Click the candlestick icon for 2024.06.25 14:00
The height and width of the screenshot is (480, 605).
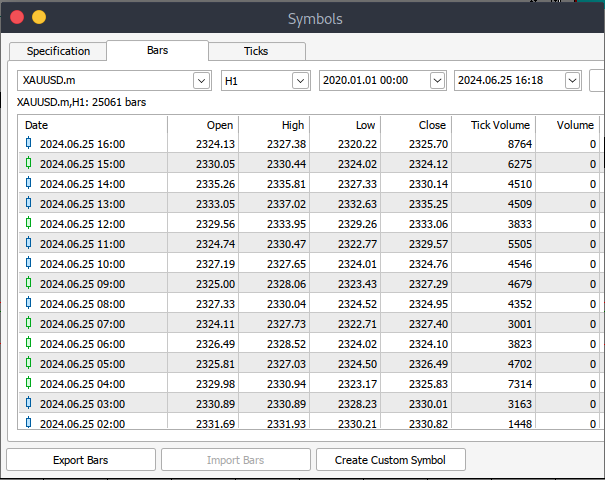29,183
